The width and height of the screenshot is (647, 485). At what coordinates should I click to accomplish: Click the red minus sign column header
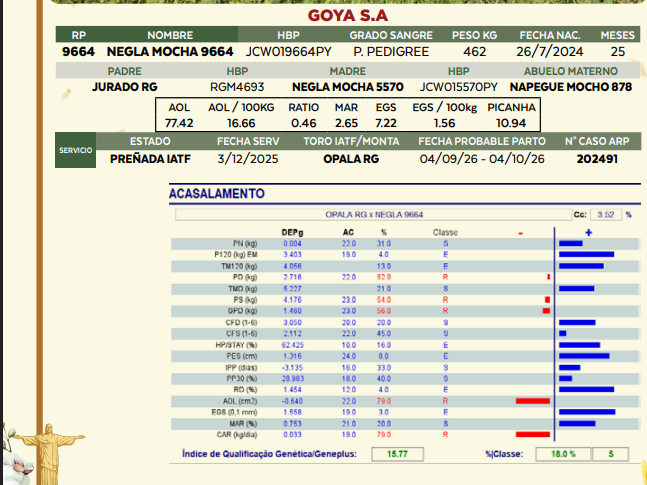[x=521, y=234]
